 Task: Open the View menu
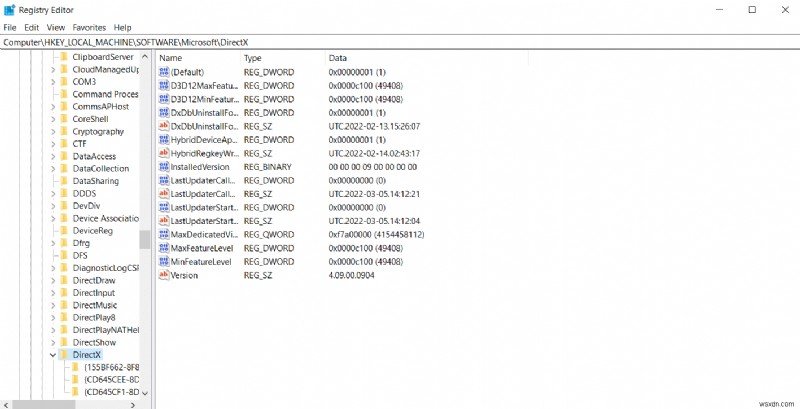click(x=56, y=28)
